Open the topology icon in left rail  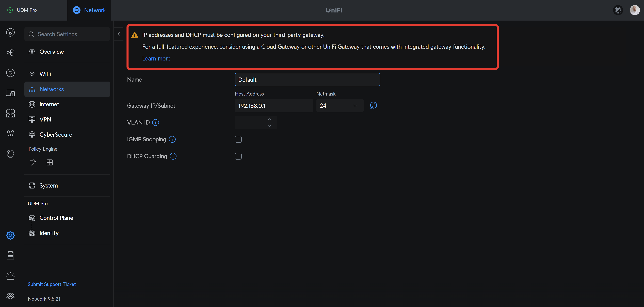pos(10,53)
